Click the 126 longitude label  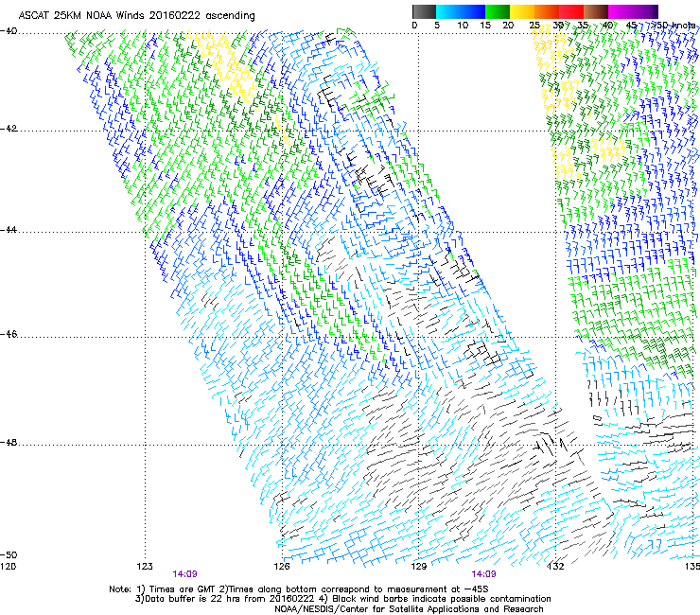tap(282, 567)
